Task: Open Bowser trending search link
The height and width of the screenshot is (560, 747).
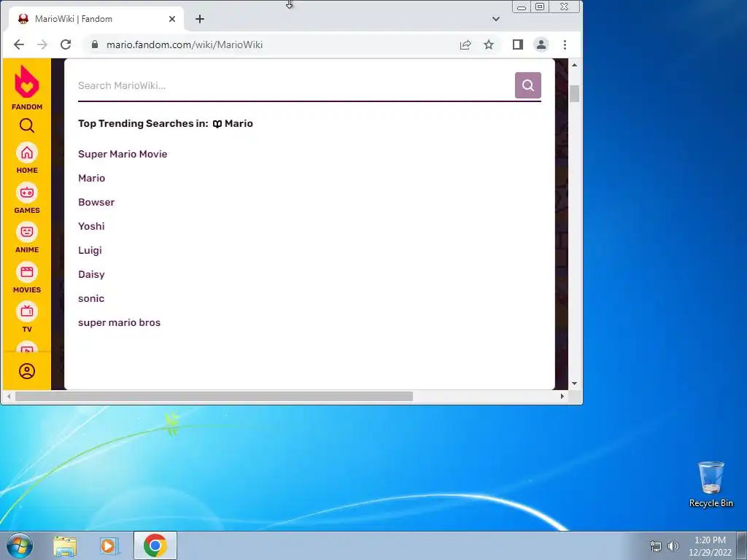Action: click(x=96, y=203)
